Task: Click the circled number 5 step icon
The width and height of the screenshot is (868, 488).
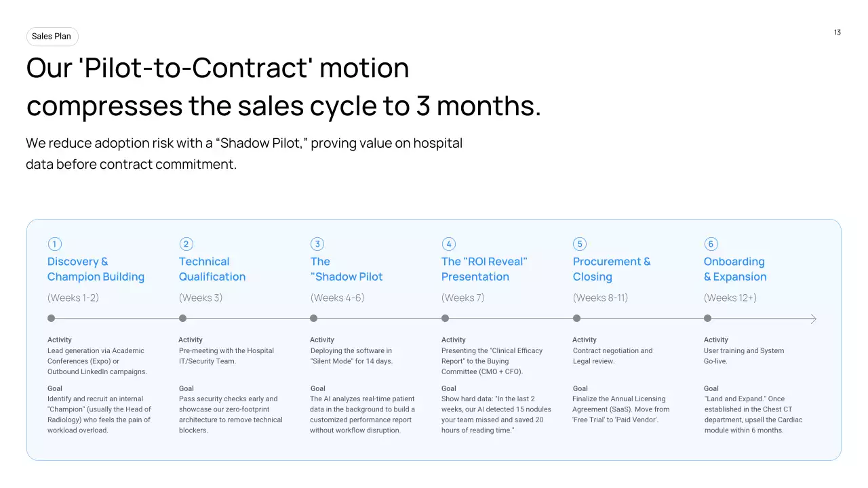Action: tap(580, 244)
